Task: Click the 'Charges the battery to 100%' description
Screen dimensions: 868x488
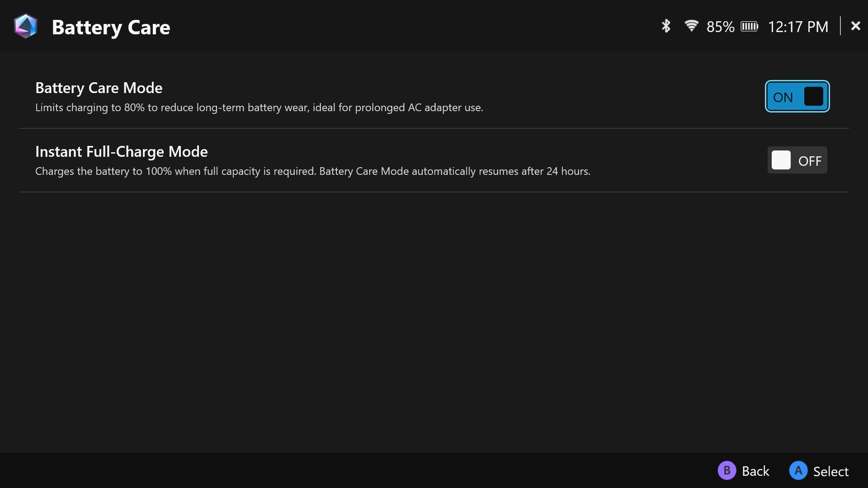Action: pos(312,171)
